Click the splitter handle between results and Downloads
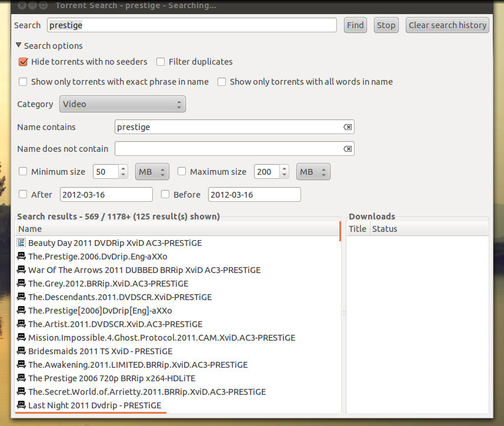The height and width of the screenshot is (426, 504). (x=343, y=314)
